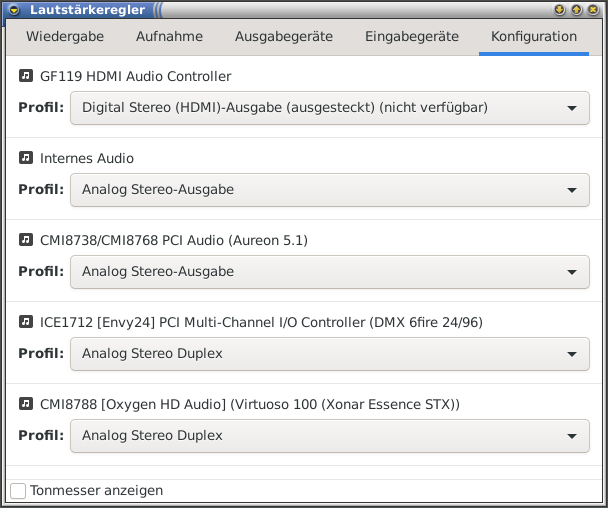This screenshot has height=508, width=608.
Task: Open the ICE1712 DMX 6fire profile dropdown
Action: [x=329, y=354]
